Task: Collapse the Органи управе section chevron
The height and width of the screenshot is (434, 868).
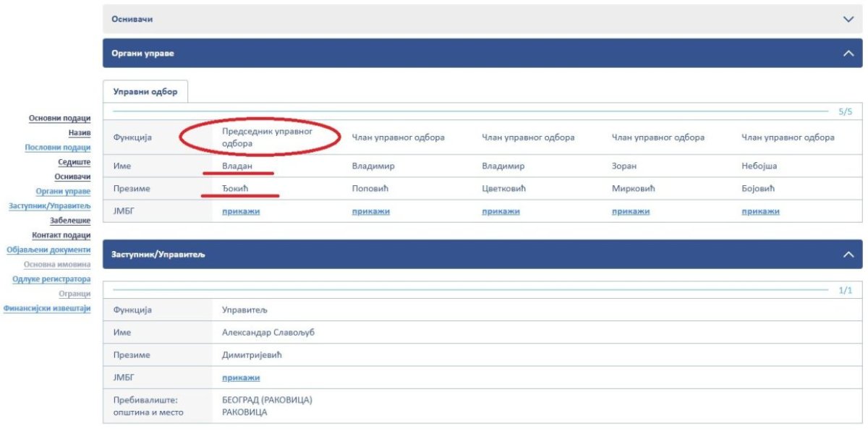Action: [848, 54]
